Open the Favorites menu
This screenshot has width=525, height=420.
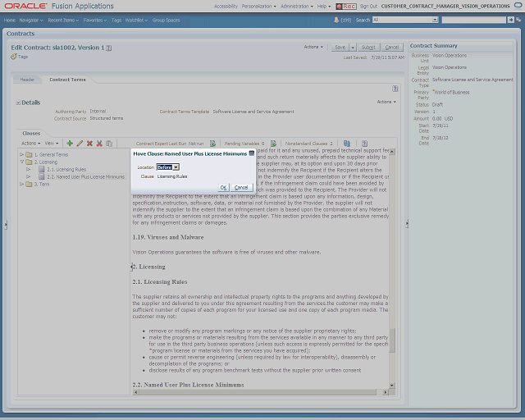95,20
